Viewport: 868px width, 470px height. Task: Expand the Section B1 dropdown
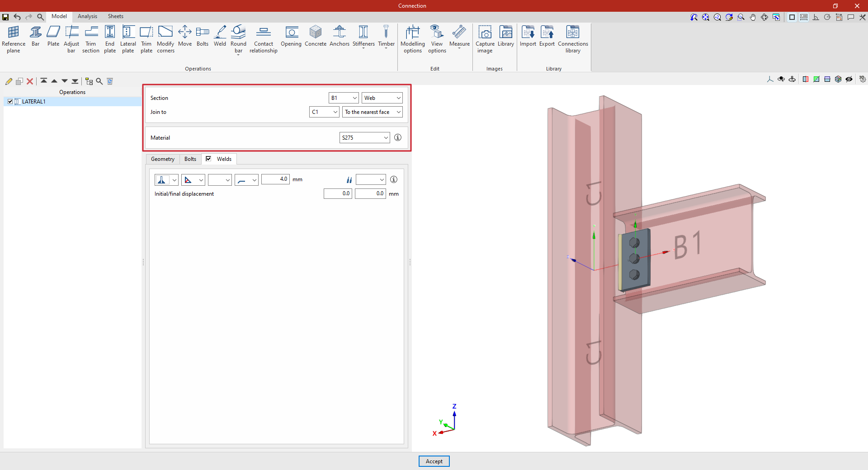click(344, 98)
